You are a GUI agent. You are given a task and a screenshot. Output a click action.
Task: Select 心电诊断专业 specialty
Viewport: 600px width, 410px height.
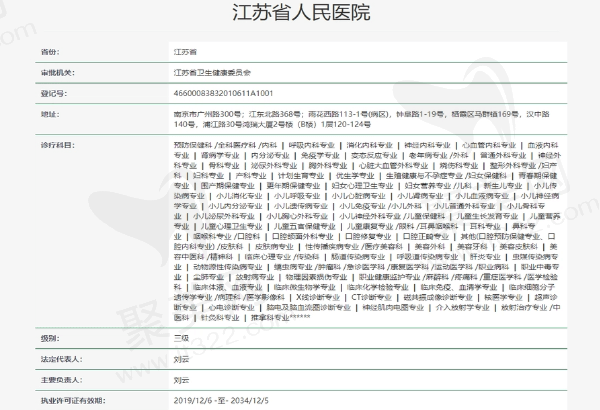(231, 307)
